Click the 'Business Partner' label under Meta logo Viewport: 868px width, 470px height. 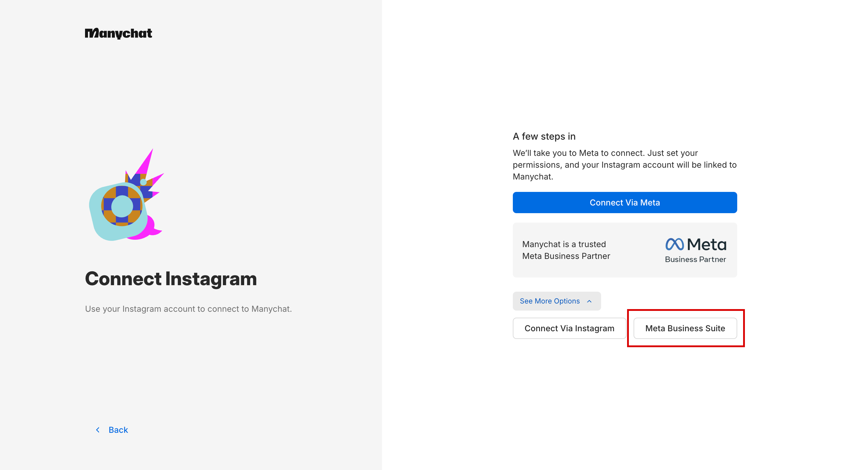pyautogui.click(x=695, y=259)
